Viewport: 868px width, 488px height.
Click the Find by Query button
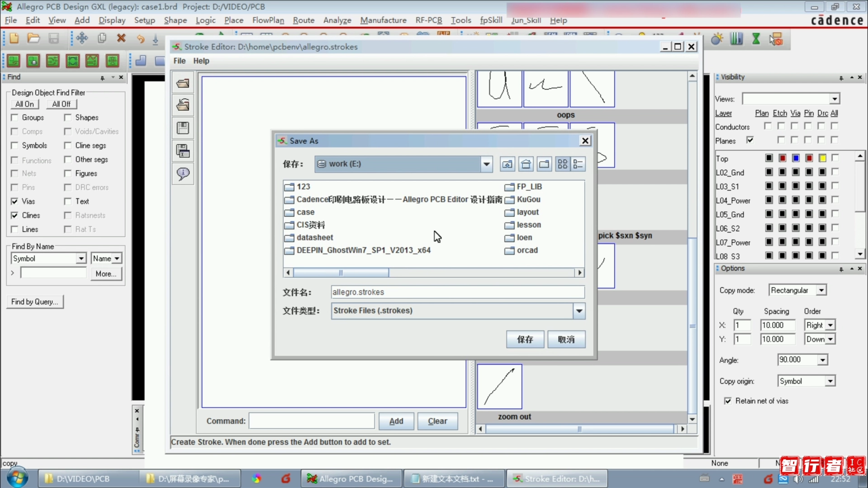coord(35,302)
